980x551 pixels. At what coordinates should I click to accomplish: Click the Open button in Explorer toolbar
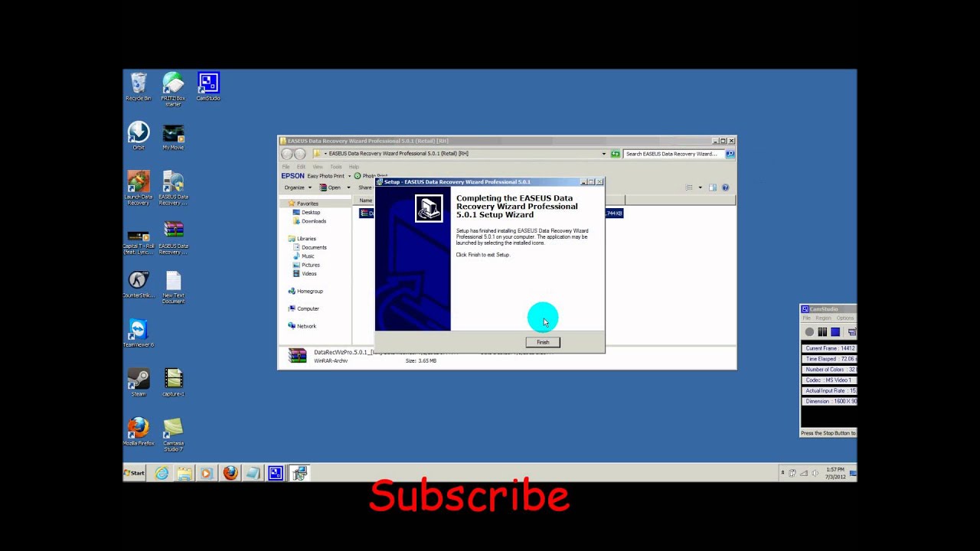(331, 187)
